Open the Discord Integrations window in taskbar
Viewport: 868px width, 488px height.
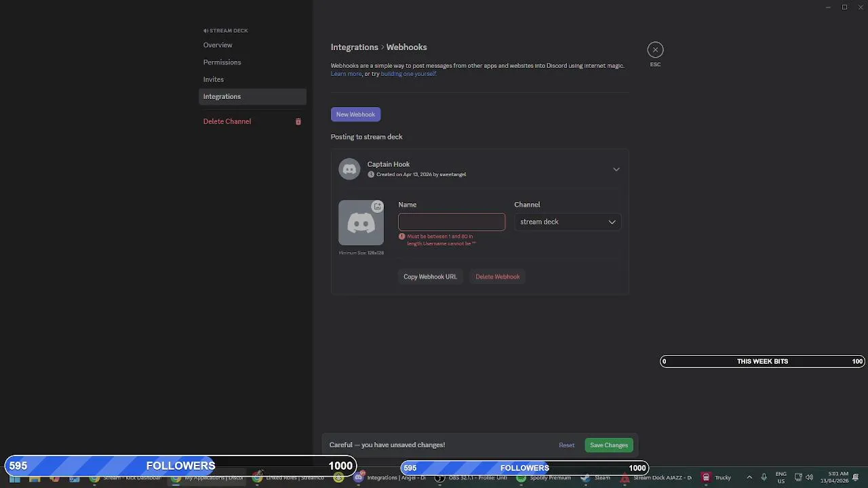pos(391,478)
